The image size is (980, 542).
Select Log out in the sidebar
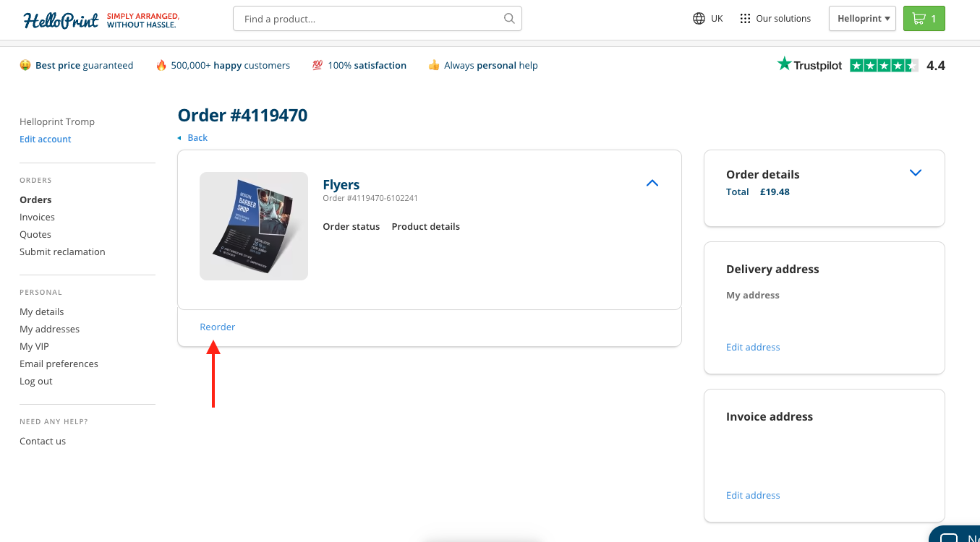pos(36,381)
